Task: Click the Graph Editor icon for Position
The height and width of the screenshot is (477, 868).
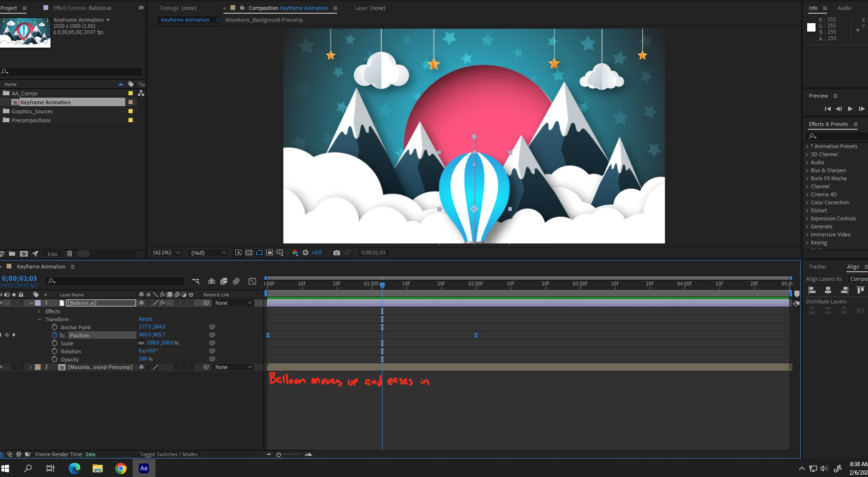Action: [63, 335]
